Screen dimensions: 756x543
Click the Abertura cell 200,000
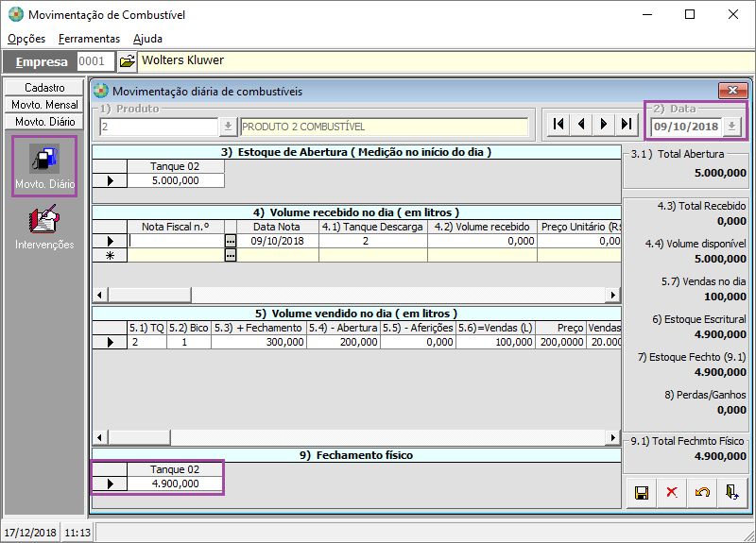click(x=343, y=342)
